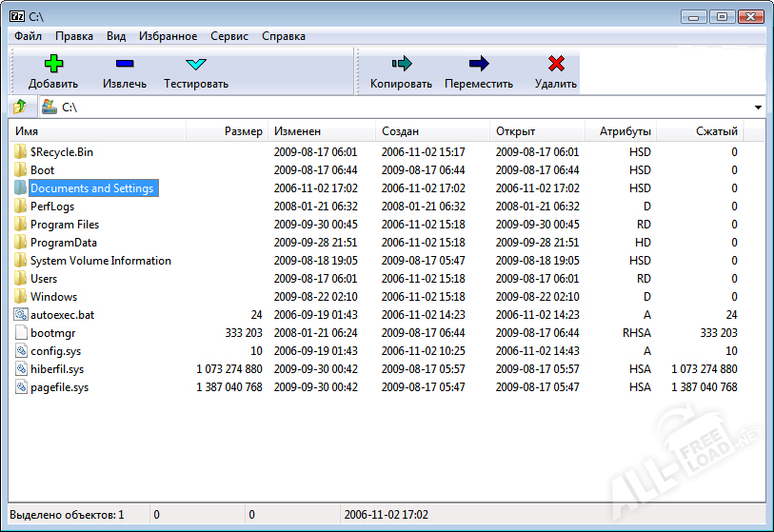Open the address bar path dropdown
The width and height of the screenshot is (774, 532).
(x=758, y=108)
